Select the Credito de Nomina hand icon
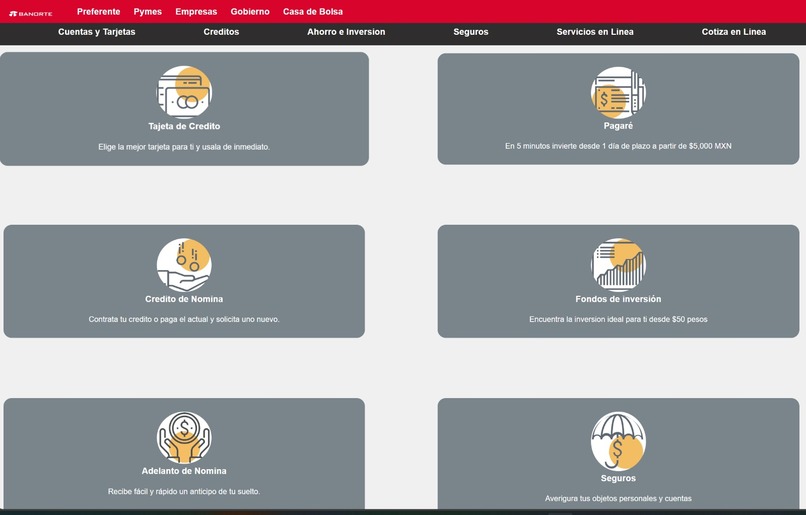 pos(184,265)
